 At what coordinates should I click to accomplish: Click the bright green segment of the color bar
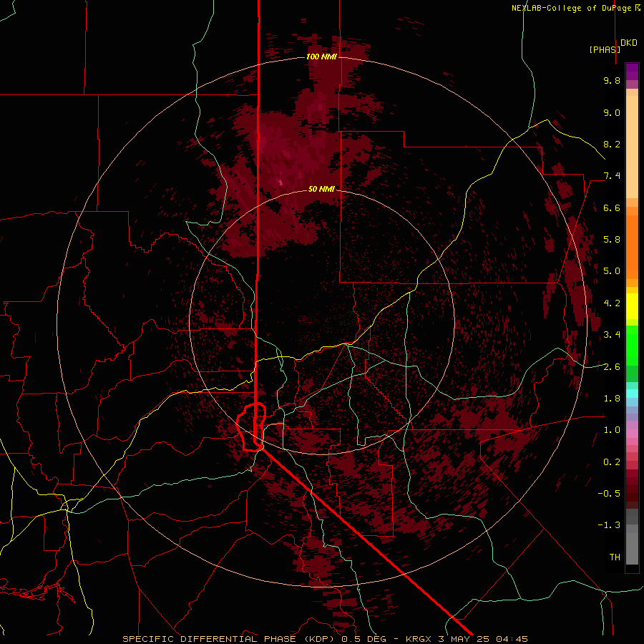point(632,346)
